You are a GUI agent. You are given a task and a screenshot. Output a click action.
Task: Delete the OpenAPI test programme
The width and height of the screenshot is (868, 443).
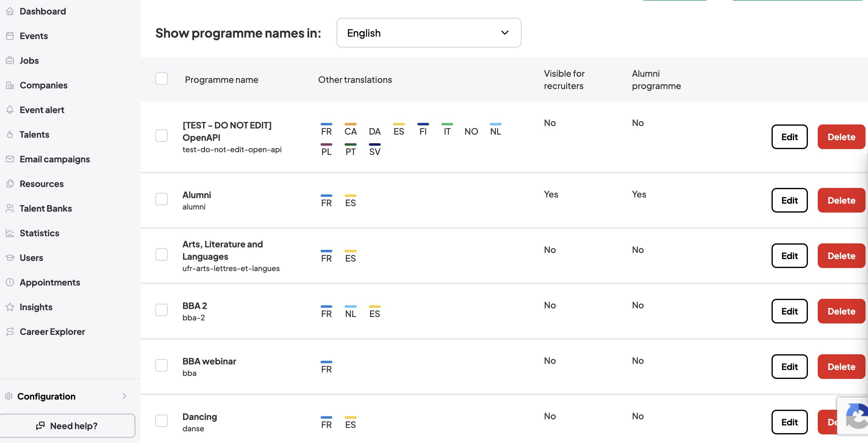(x=841, y=137)
